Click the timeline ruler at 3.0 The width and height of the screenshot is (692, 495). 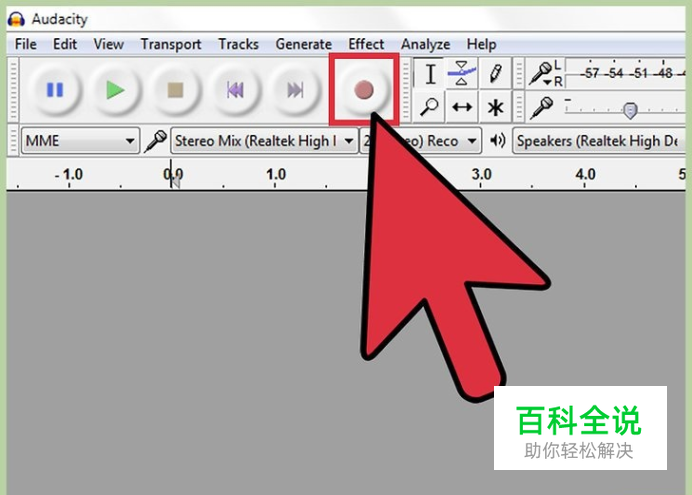tap(481, 175)
